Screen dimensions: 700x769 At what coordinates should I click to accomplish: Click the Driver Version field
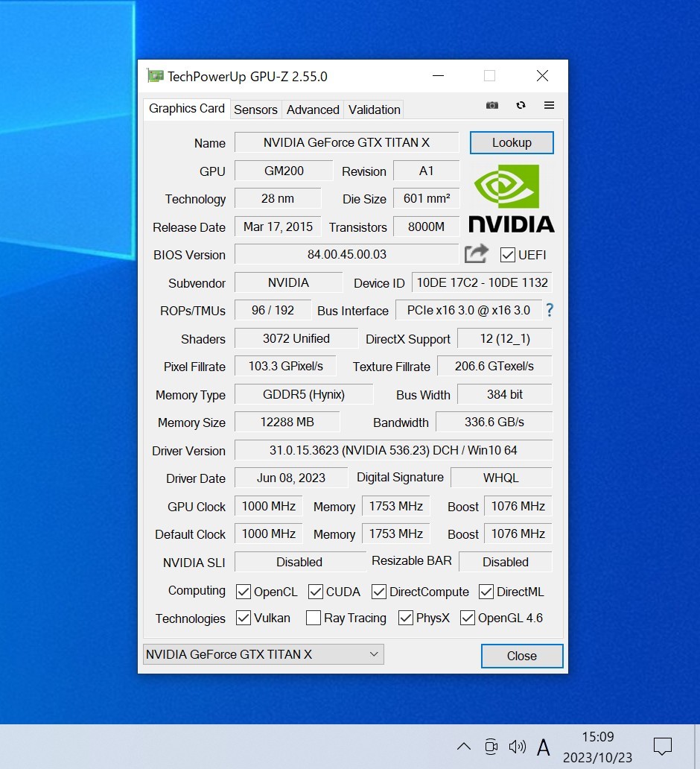click(393, 450)
